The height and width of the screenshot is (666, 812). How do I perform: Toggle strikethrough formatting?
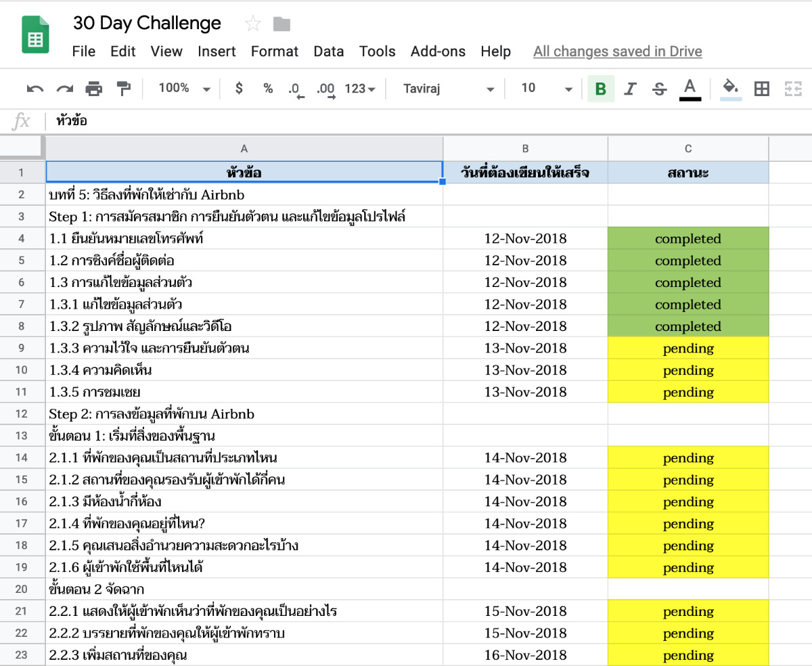[660, 89]
